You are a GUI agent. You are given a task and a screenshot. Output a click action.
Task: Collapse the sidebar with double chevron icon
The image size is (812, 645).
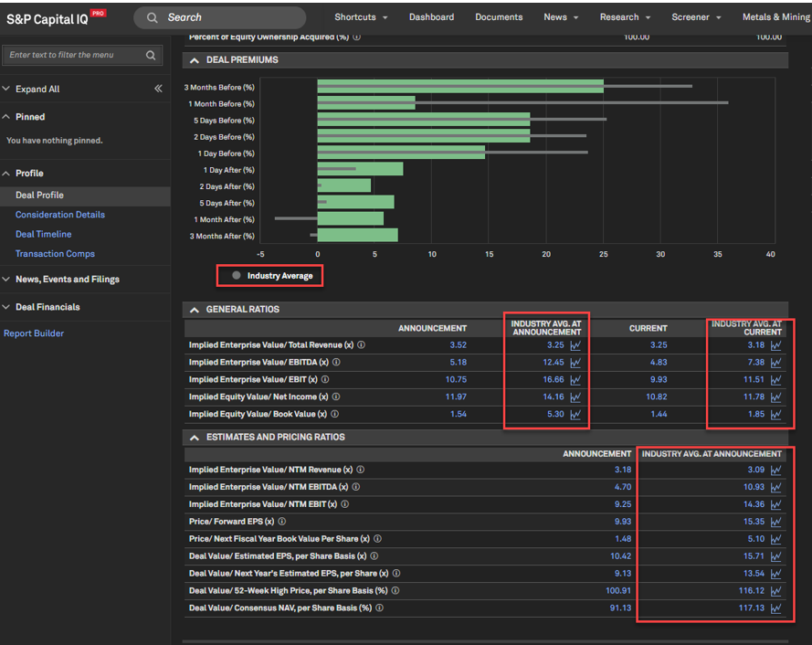[x=158, y=89]
